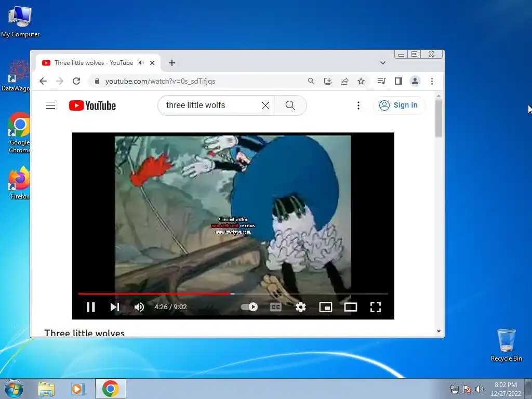Open a new Chrome tab

pos(172,63)
